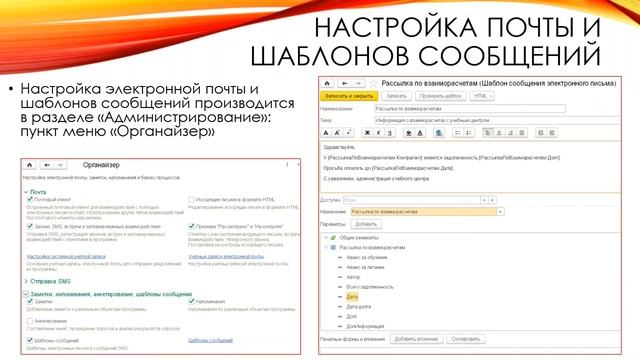Viewport: 640px width, 360px height.
Task: Enable Исходящие письма в формате HTML
Action: 191,200
